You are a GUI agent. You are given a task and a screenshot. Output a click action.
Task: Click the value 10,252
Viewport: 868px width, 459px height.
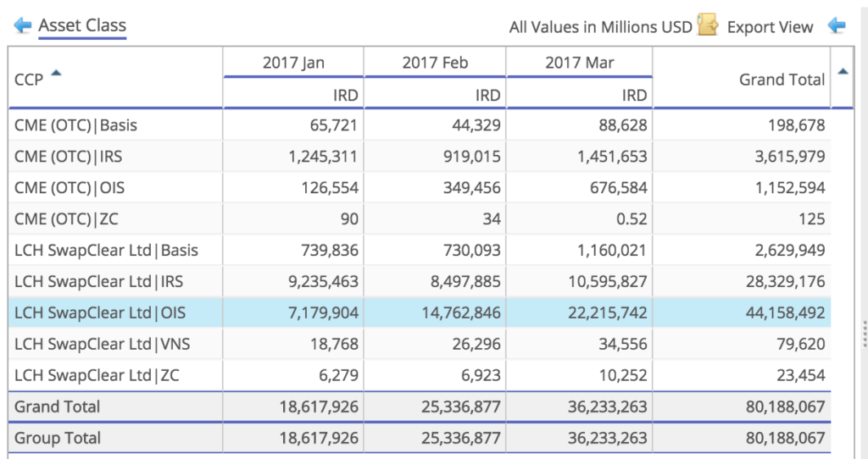tap(623, 375)
